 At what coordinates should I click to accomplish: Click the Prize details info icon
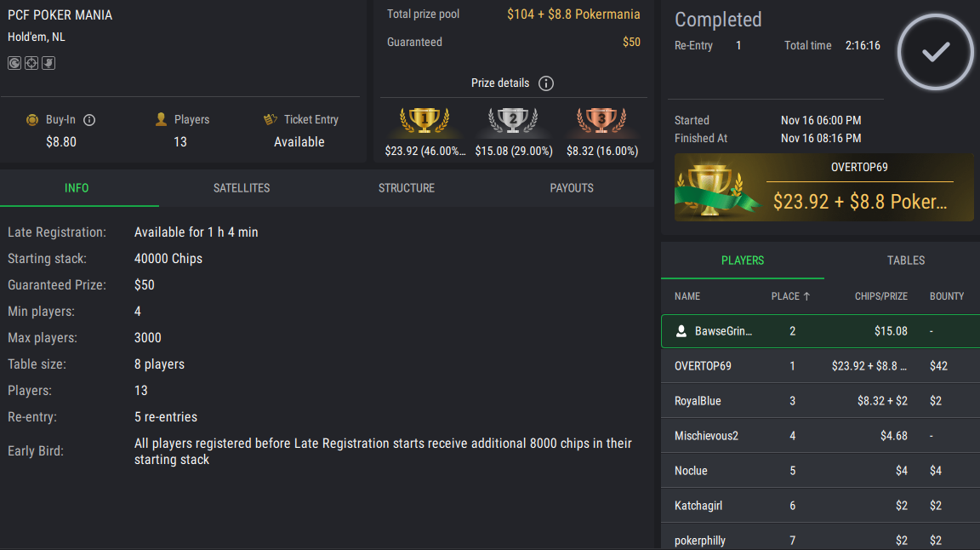pos(546,83)
